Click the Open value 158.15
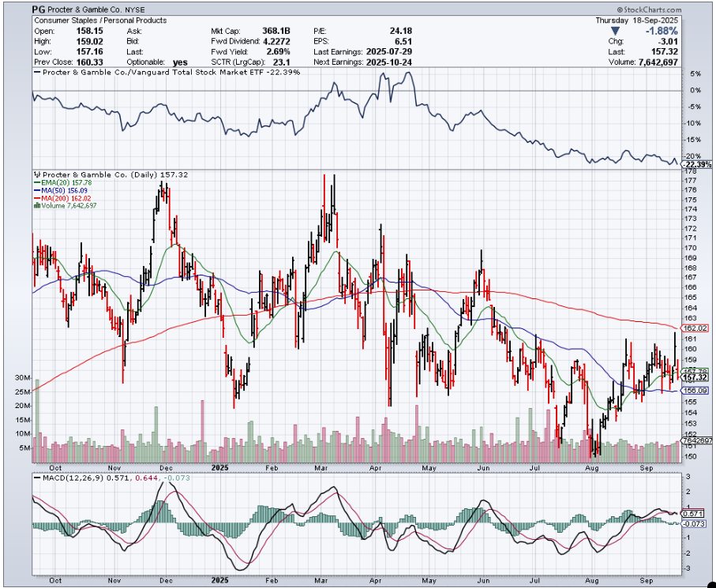716x588 pixels. pyautogui.click(x=89, y=31)
